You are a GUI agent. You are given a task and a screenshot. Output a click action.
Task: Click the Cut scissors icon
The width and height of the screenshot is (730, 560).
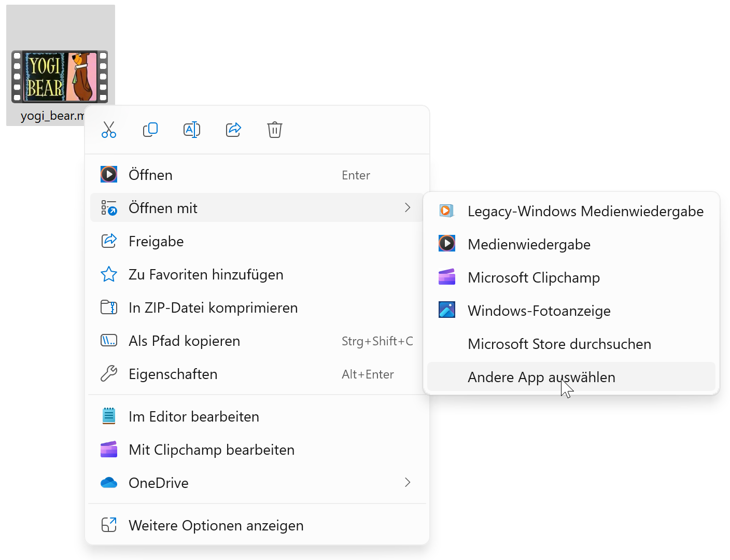click(x=109, y=130)
